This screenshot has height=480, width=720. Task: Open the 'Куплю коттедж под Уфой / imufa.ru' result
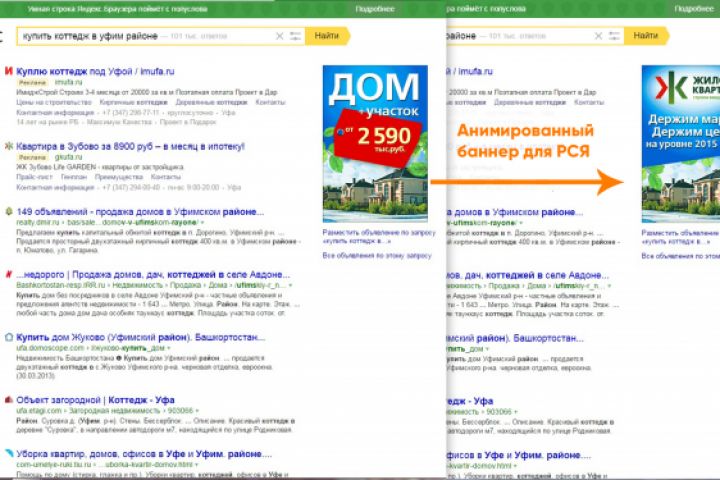pyautogui.click(x=95, y=71)
